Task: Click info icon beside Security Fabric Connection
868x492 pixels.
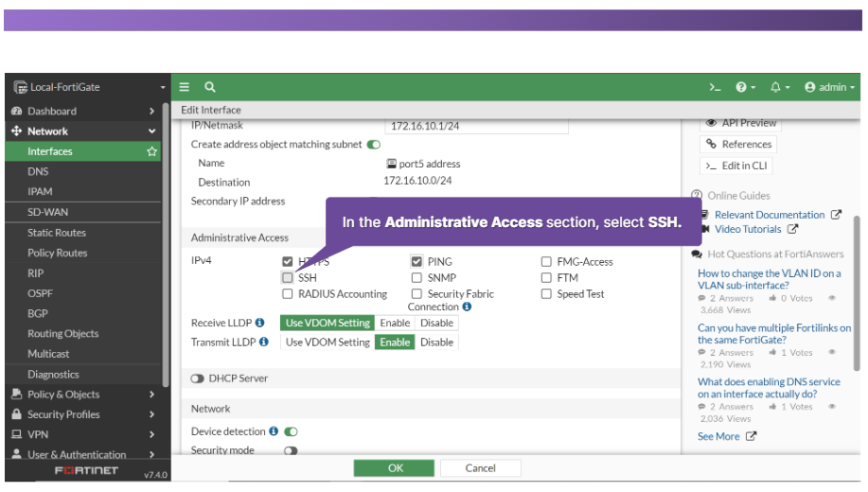Action: pyautogui.click(x=468, y=307)
